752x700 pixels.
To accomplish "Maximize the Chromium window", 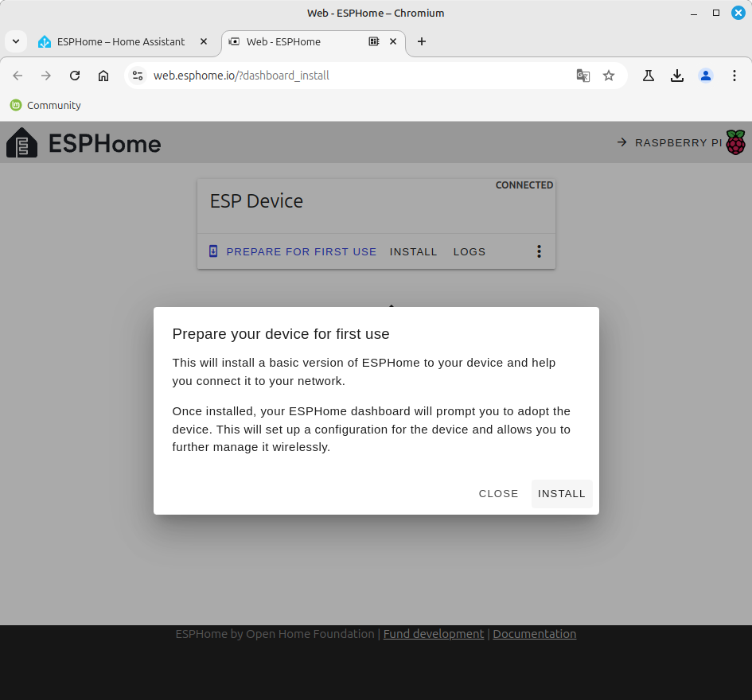I will 716,14.
